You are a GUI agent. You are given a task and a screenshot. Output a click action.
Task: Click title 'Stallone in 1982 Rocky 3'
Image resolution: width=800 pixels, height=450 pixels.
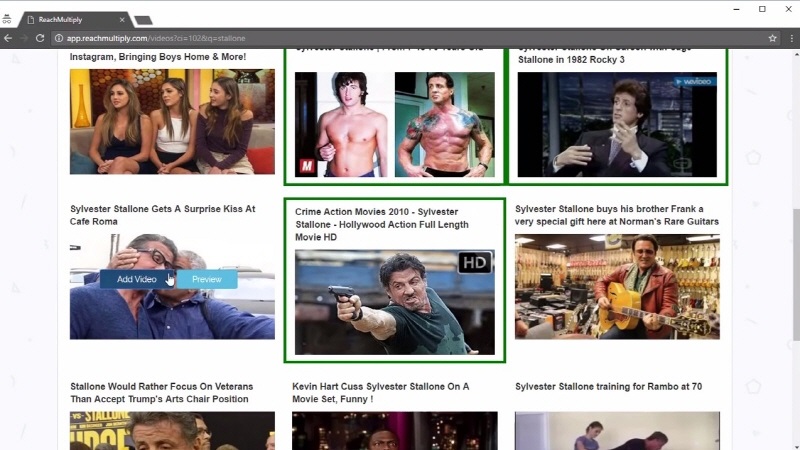pyautogui.click(x=571, y=60)
